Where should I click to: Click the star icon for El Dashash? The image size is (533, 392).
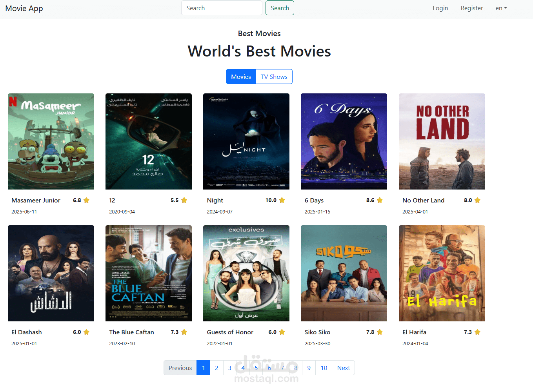coord(86,332)
